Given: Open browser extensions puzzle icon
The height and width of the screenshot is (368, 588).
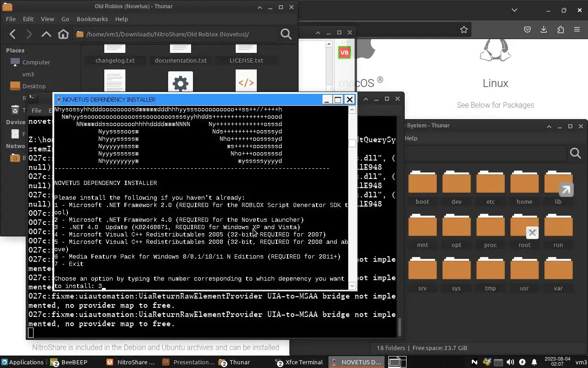Looking at the screenshot, I should 560,29.
